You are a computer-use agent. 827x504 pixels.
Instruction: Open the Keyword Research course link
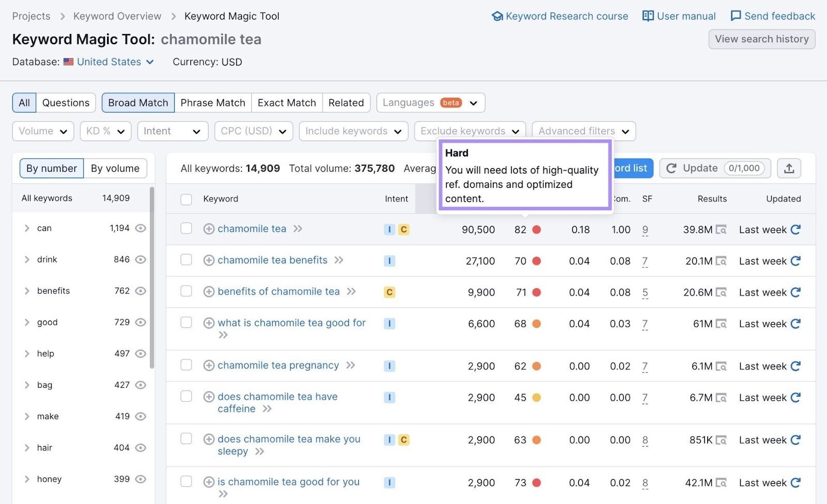tap(560, 16)
